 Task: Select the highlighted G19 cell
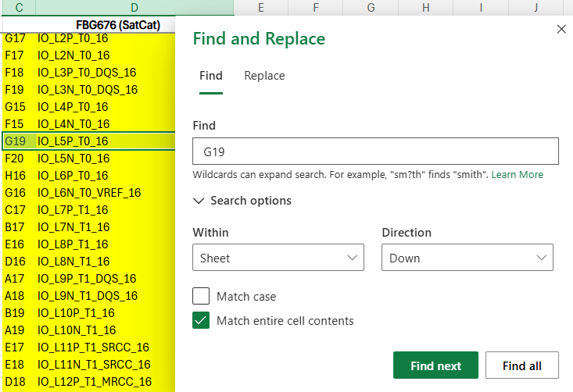coord(19,141)
